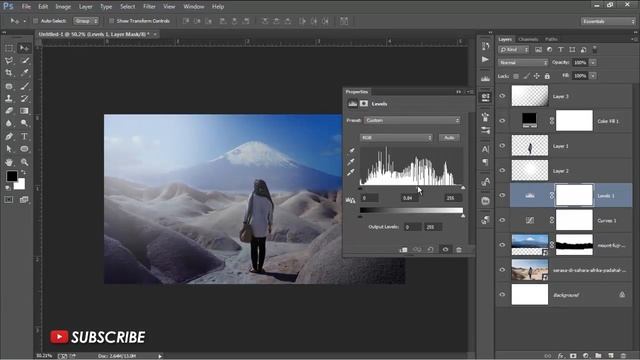The width and height of the screenshot is (640, 360).
Task: Select the Crop tool
Action: pos(9,73)
